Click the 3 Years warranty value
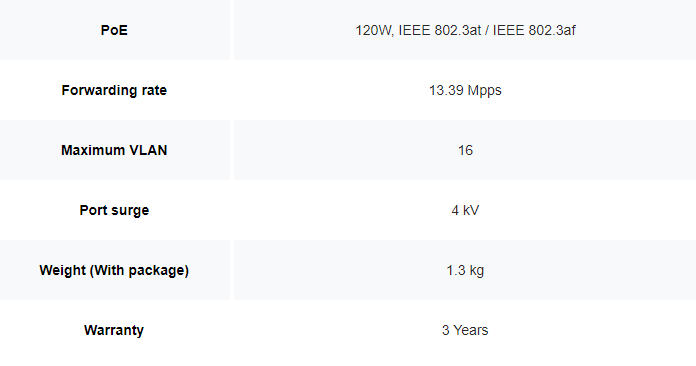Viewport: 696px width, 366px height. 465,330
